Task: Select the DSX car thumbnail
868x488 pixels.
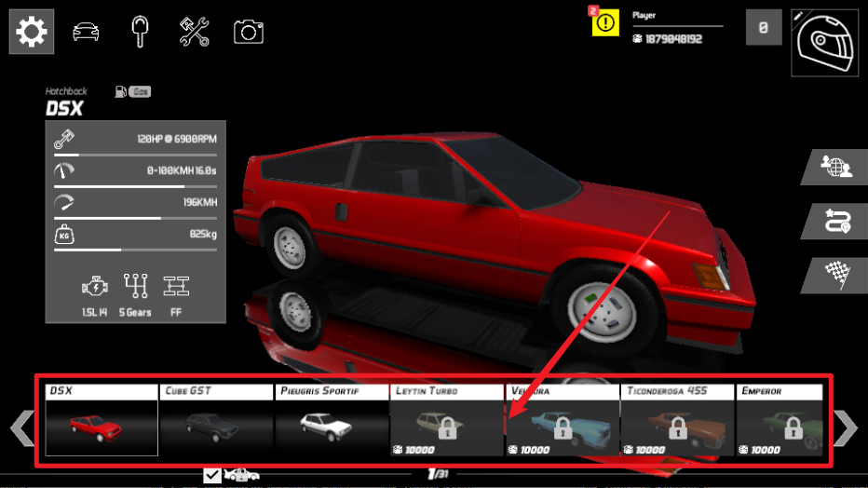Action: (102, 420)
